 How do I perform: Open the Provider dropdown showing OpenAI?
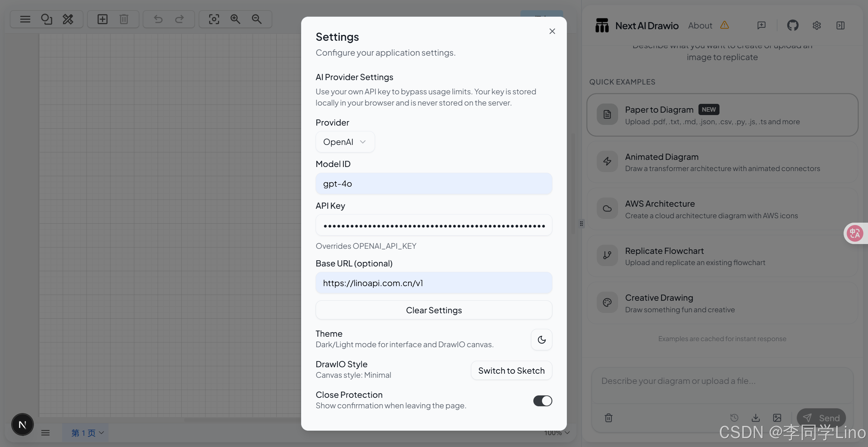[x=345, y=142]
